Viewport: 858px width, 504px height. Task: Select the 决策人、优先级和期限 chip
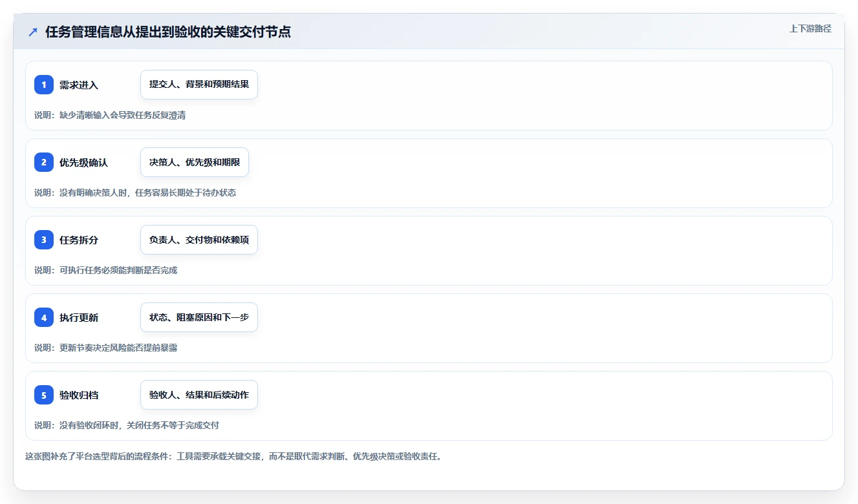195,162
